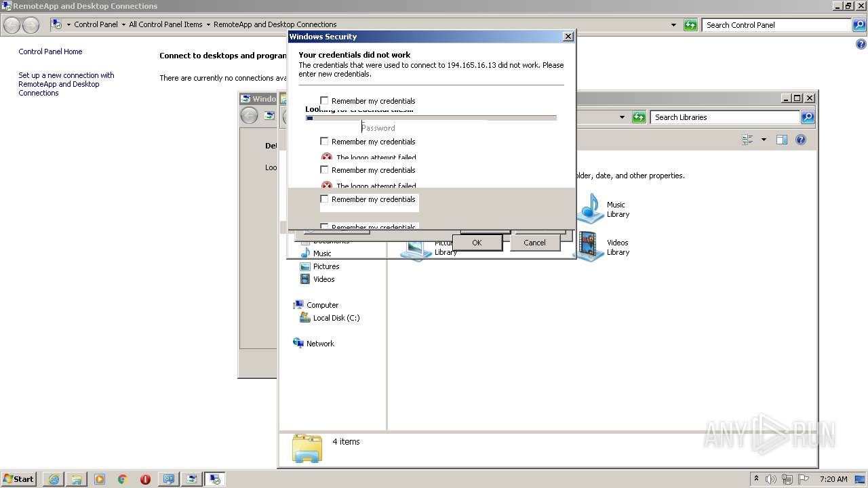Click the Control Panel address bar icon
868x488 pixels.
point(57,24)
